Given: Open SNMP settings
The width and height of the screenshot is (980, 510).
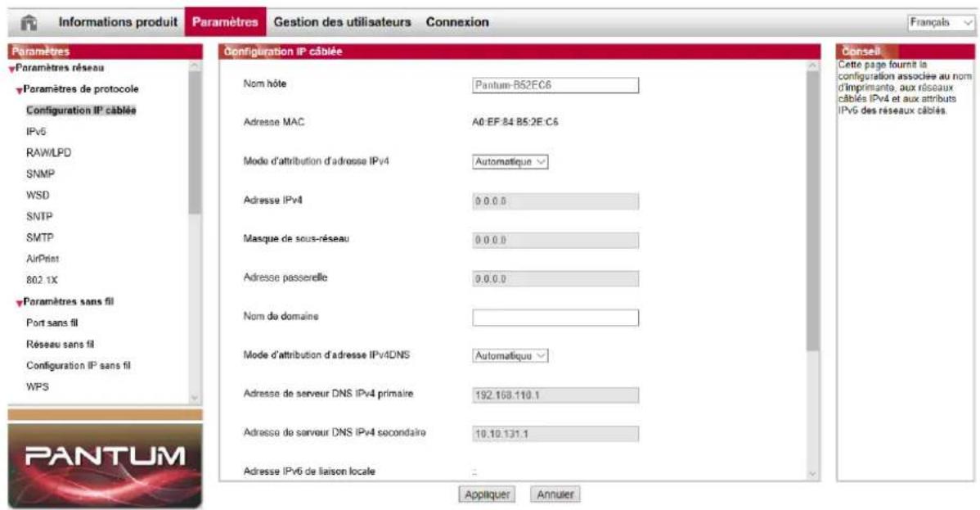Looking at the screenshot, I should (41, 174).
